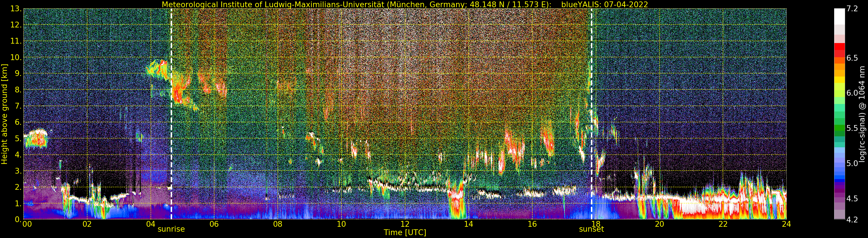The height and width of the screenshot is (238, 868).
Task: Click the 'sunset' label below the time axis
Action: pos(591,229)
